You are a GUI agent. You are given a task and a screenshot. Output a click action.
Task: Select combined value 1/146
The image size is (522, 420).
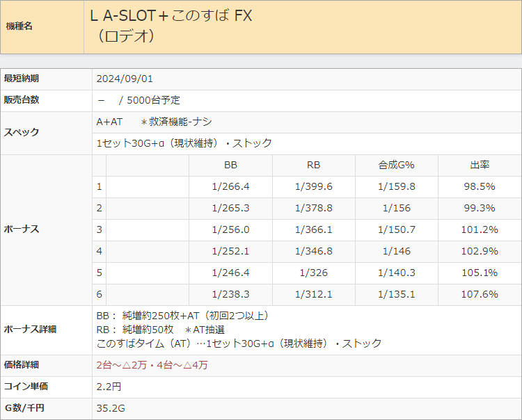pyautogui.click(x=396, y=251)
